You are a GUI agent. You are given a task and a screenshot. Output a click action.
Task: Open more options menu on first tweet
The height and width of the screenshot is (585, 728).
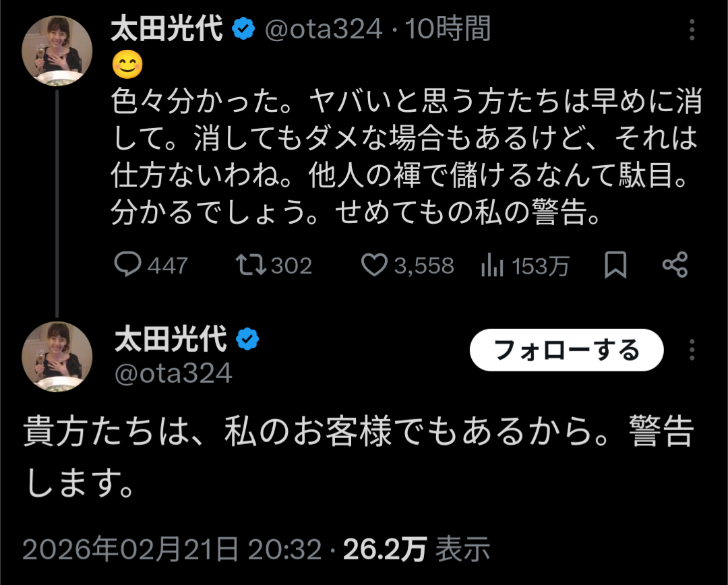(692, 30)
